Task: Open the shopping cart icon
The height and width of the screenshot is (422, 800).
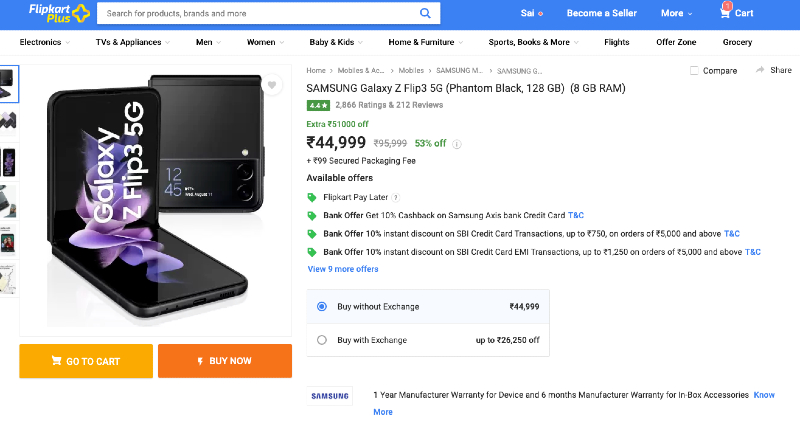Action: pyautogui.click(x=726, y=12)
